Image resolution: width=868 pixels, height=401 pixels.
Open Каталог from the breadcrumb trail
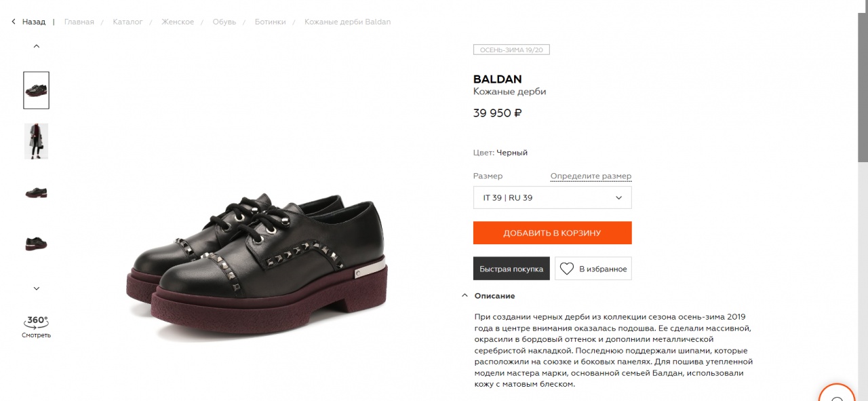click(x=127, y=22)
